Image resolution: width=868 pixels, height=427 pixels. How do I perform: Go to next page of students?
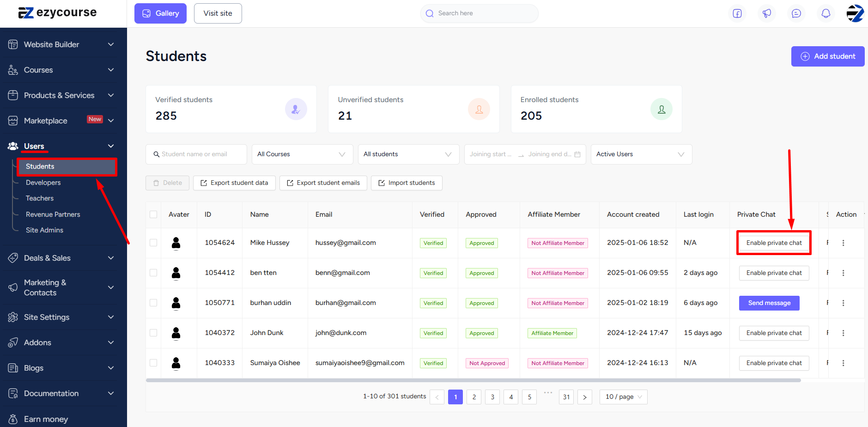585,397
